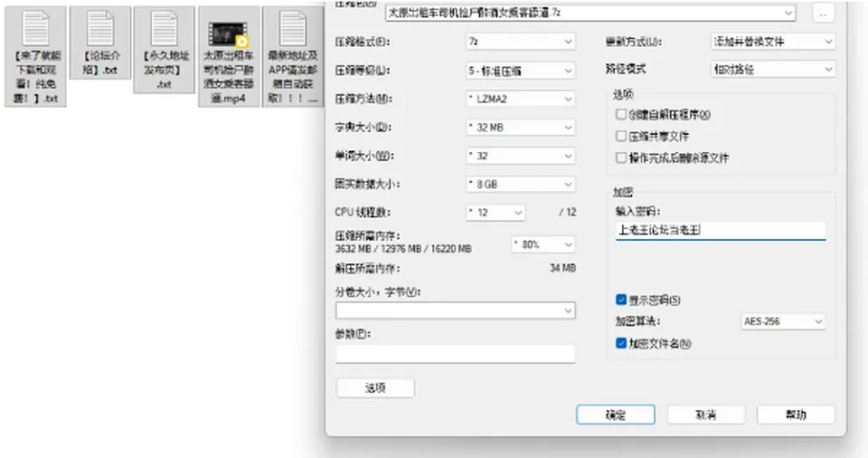
Task: Click the 选项 button
Action: tap(374, 387)
